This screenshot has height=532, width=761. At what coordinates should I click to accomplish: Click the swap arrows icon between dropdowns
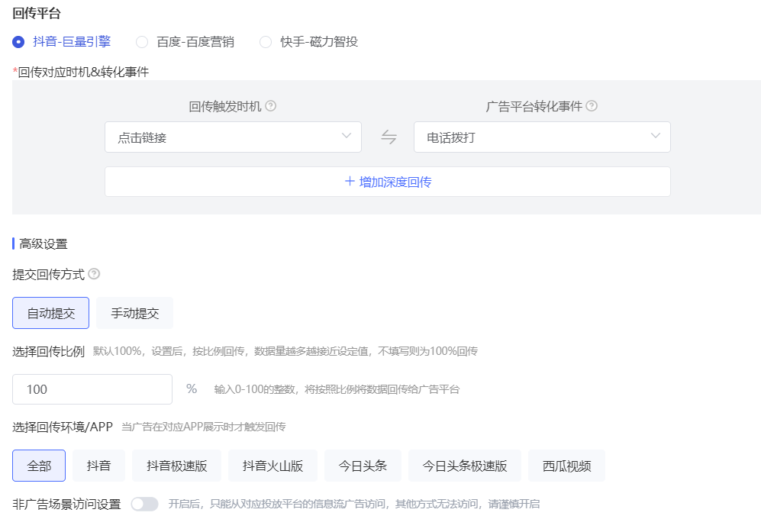389,137
